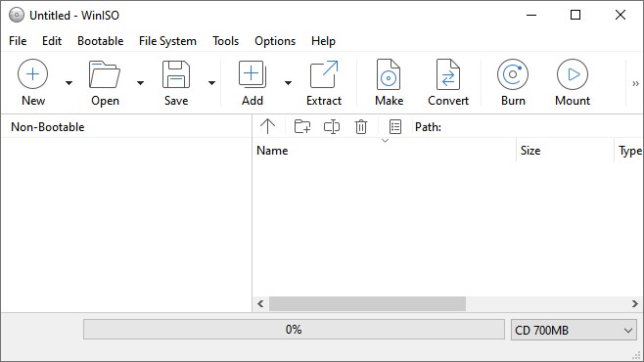
Task: Click the scroll right arrow
Action: [635, 303]
